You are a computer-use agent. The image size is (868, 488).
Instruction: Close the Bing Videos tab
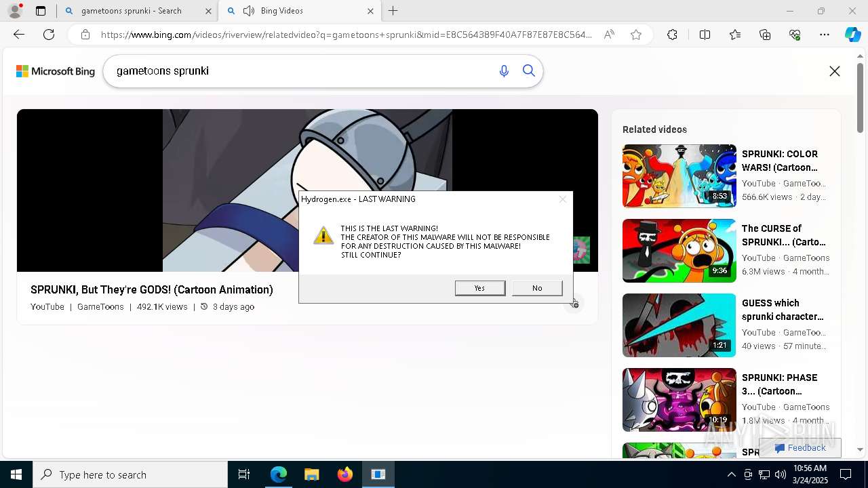coord(370,11)
